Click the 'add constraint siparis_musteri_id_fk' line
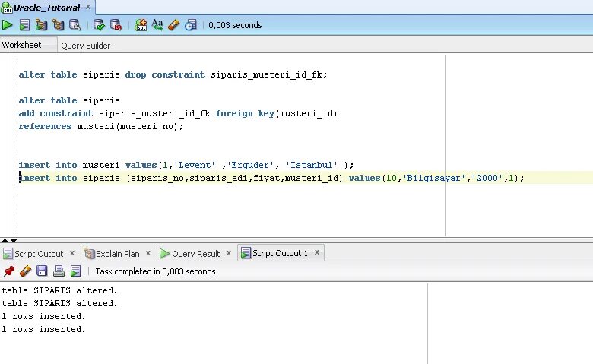The height and width of the screenshot is (364, 593). click(178, 113)
